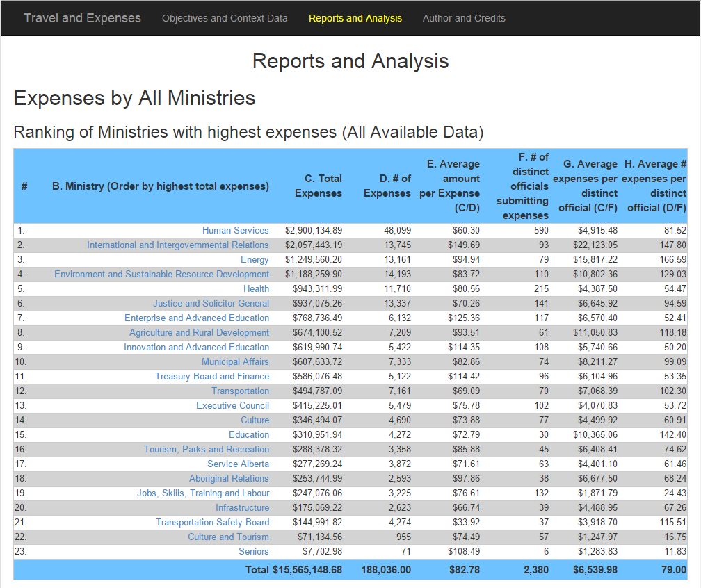Image resolution: width=701 pixels, height=588 pixels.
Task: Open Treasury Board and Finance link
Action: pyautogui.click(x=212, y=377)
